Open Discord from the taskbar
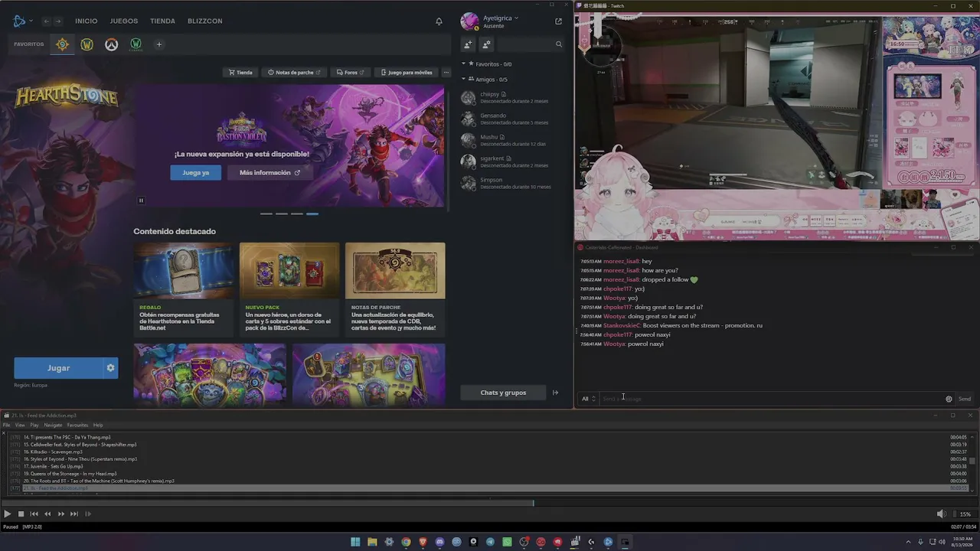This screenshot has width=980, height=551. [439, 542]
